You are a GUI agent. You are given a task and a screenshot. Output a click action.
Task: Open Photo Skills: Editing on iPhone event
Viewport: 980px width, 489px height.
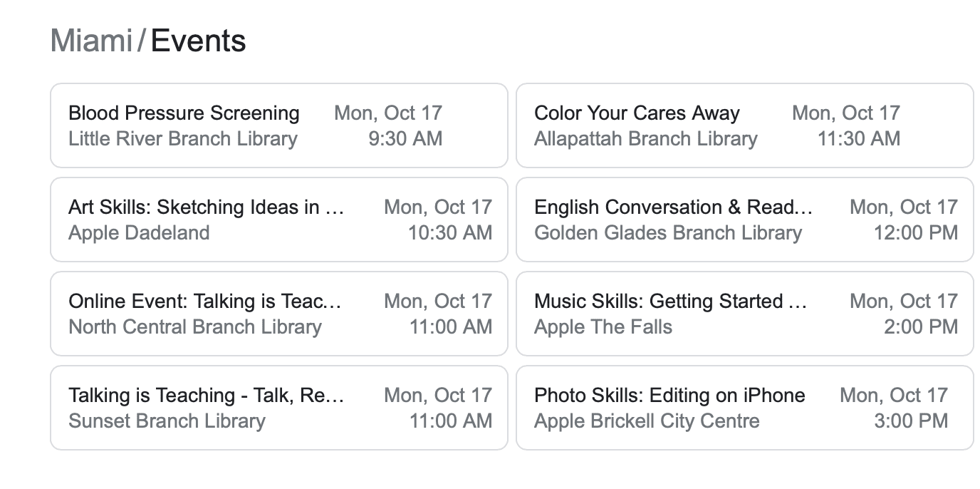[x=745, y=408]
